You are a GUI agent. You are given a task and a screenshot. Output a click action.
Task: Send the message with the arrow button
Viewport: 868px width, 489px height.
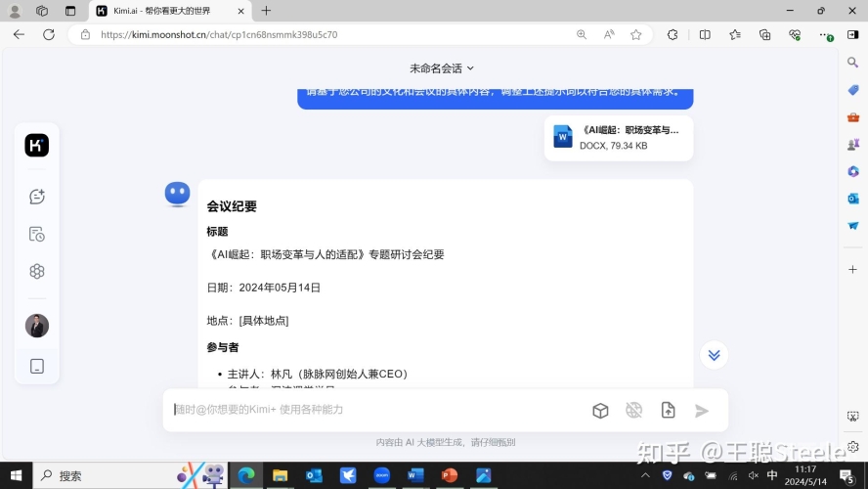pos(702,411)
